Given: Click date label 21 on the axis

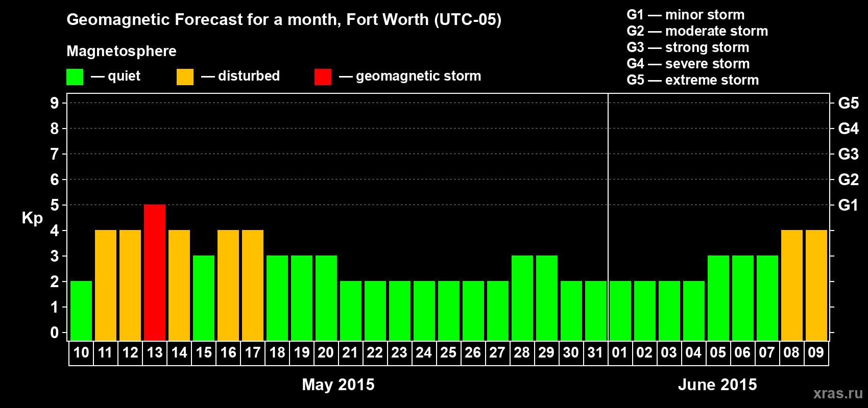Looking at the screenshot, I should point(350,352).
